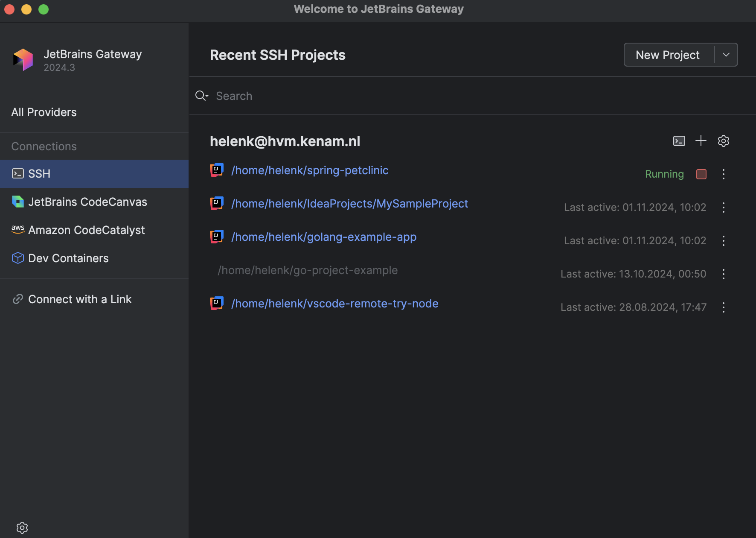Viewport: 756px width, 538px height.
Task: Open more options for spring-petclinic
Action: [724, 174]
